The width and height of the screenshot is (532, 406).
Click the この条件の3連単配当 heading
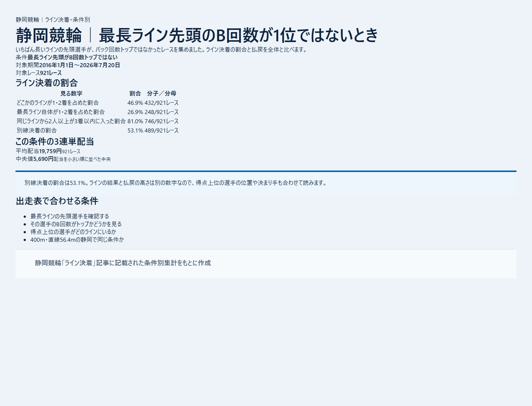pyautogui.click(x=55, y=141)
